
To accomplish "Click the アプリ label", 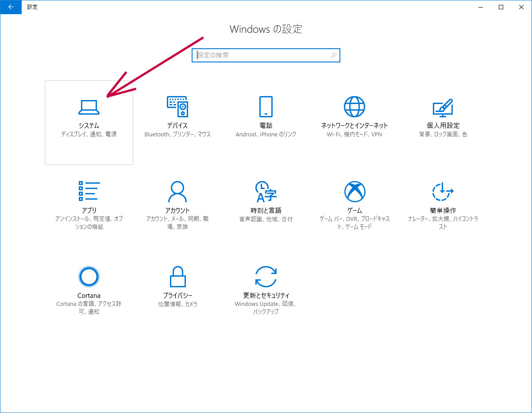I will tap(89, 211).
